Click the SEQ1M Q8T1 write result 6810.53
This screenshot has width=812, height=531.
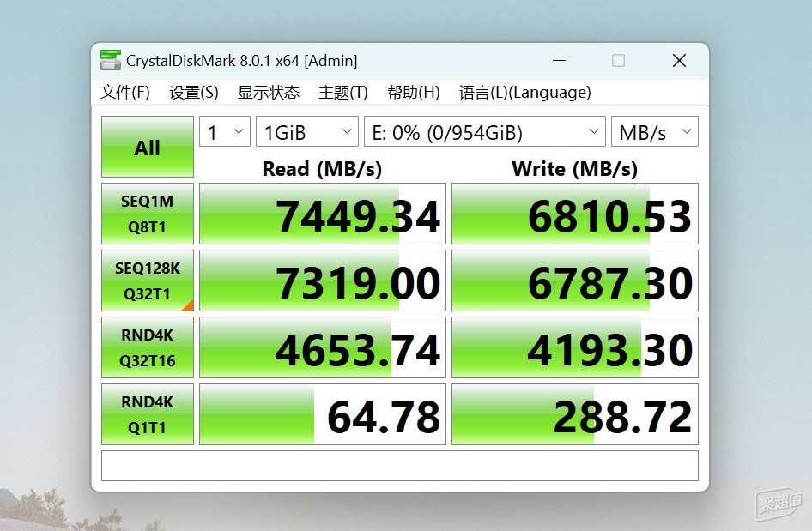click(575, 214)
